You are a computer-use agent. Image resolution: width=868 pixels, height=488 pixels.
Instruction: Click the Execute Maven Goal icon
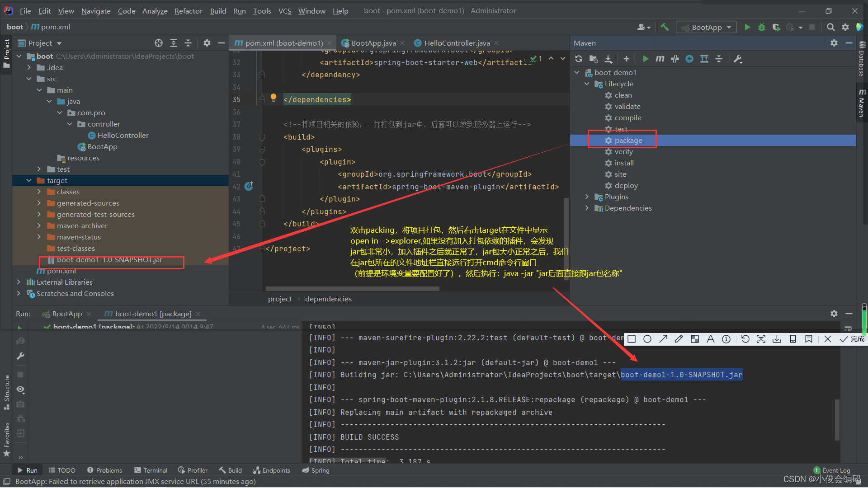660,59
